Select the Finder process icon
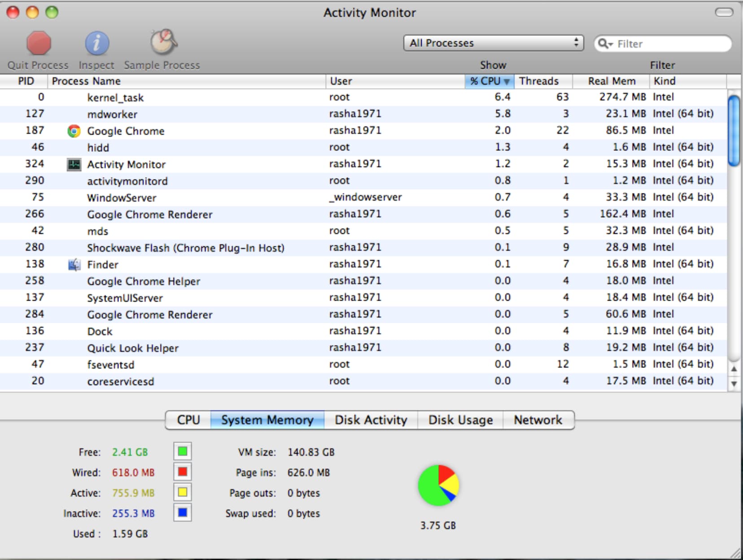The height and width of the screenshot is (560, 743). [x=74, y=265]
